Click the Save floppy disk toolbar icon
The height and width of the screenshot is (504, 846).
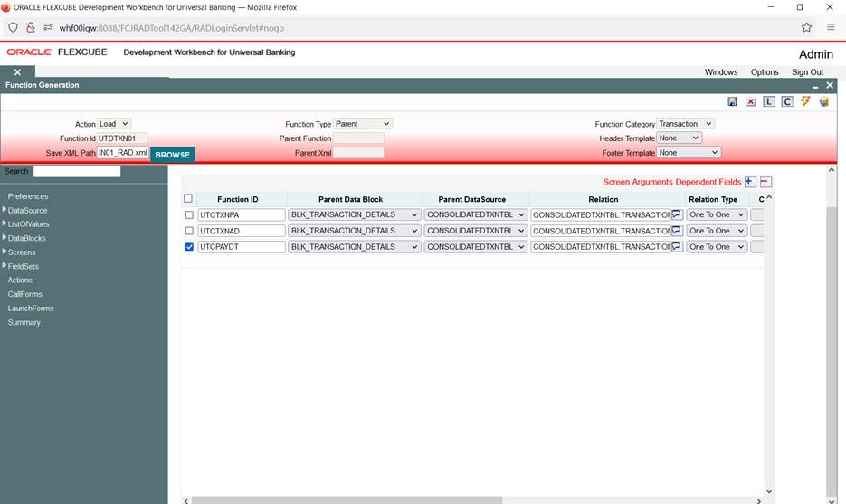tap(732, 101)
